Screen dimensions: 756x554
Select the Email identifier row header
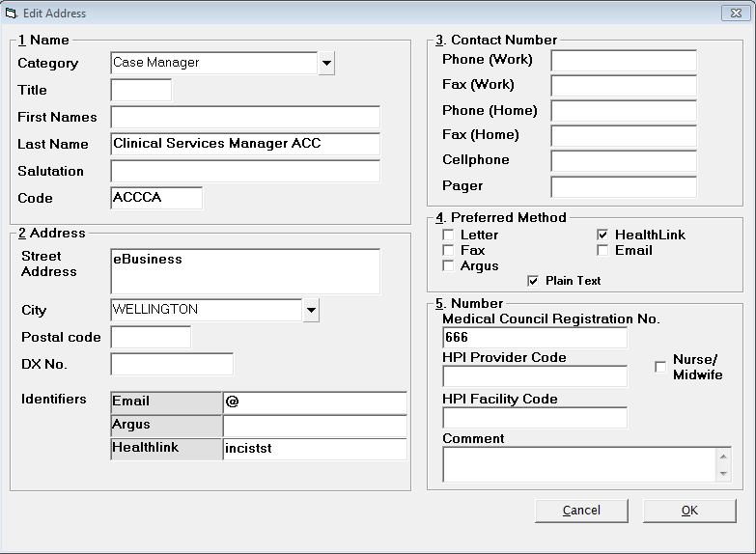166,402
